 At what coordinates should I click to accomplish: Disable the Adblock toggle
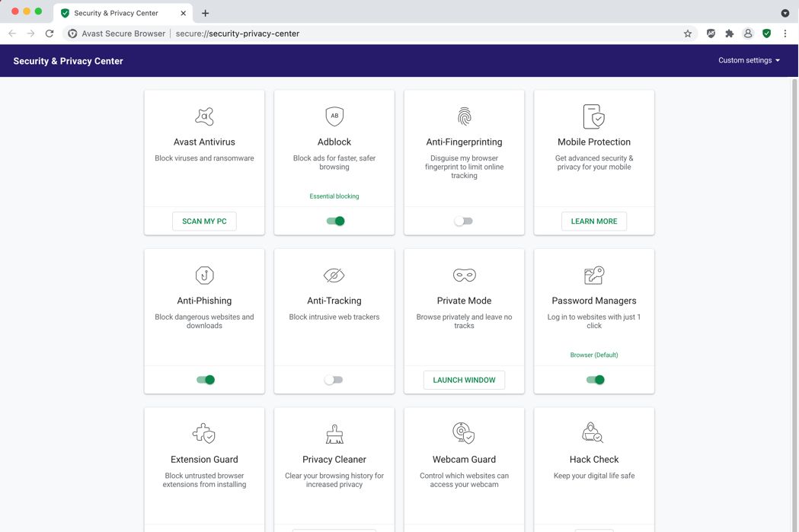[335, 221]
